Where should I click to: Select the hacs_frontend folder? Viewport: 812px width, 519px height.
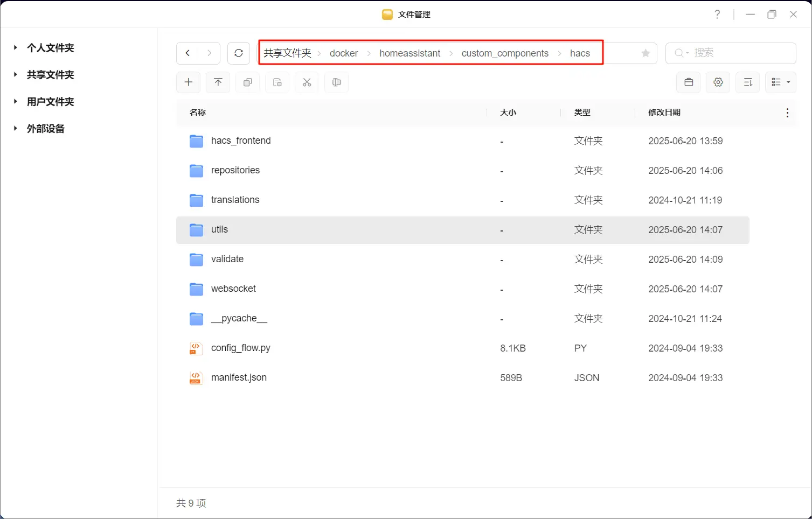pos(241,141)
